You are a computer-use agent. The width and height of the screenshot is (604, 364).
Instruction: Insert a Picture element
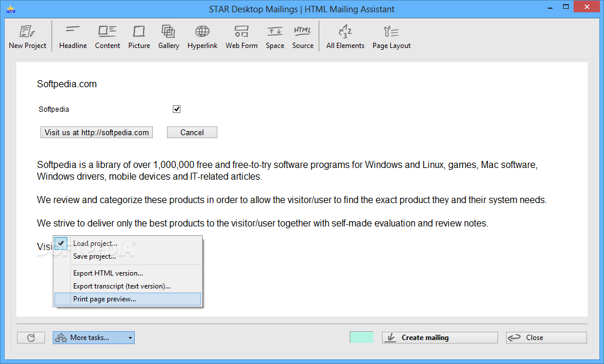point(139,37)
